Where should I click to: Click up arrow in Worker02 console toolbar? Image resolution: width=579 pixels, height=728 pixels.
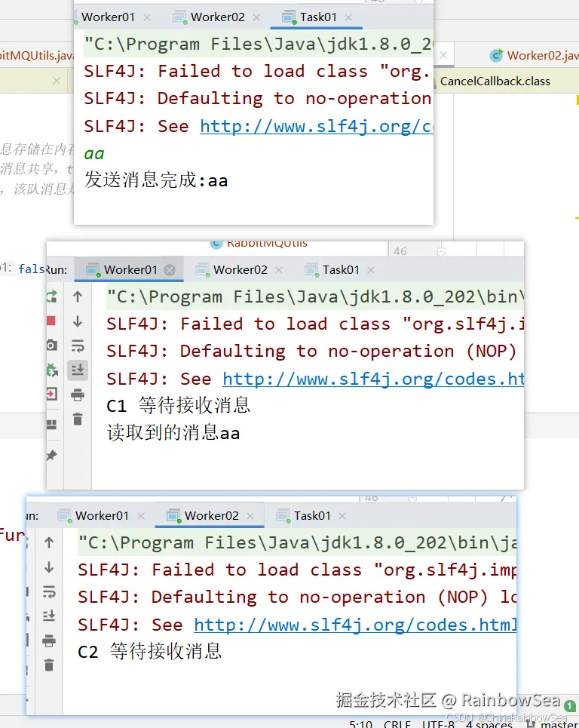[x=49, y=542]
